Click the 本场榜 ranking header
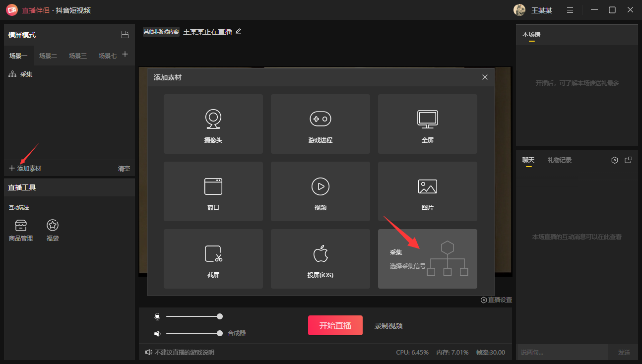Image resolution: width=642 pixels, height=364 pixels. [531, 35]
